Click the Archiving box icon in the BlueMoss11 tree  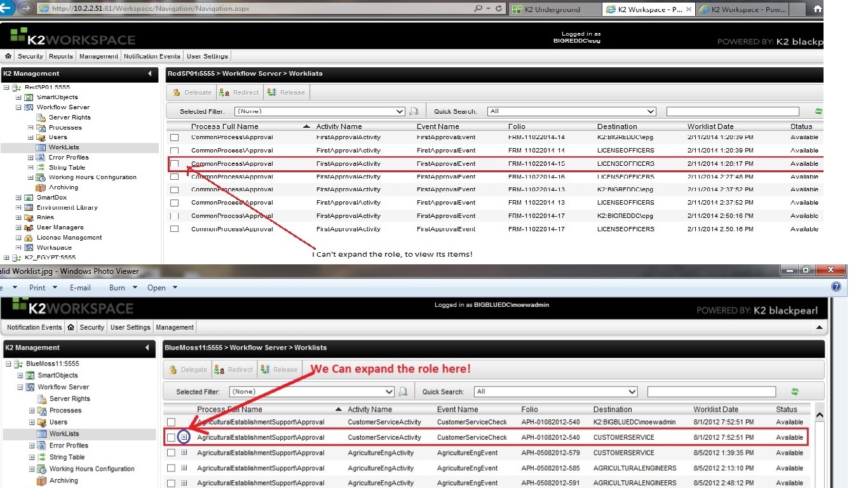[41, 481]
